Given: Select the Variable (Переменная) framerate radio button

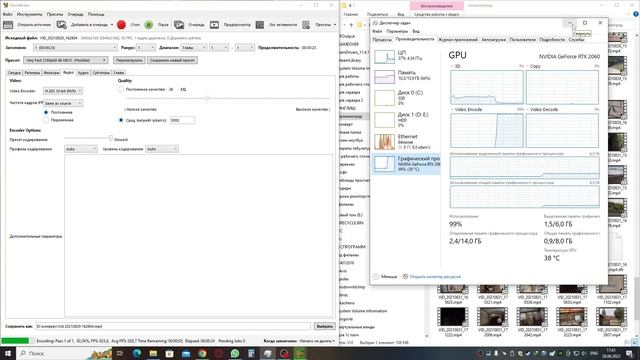Looking at the screenshot, I should click(x=46, y=120).
